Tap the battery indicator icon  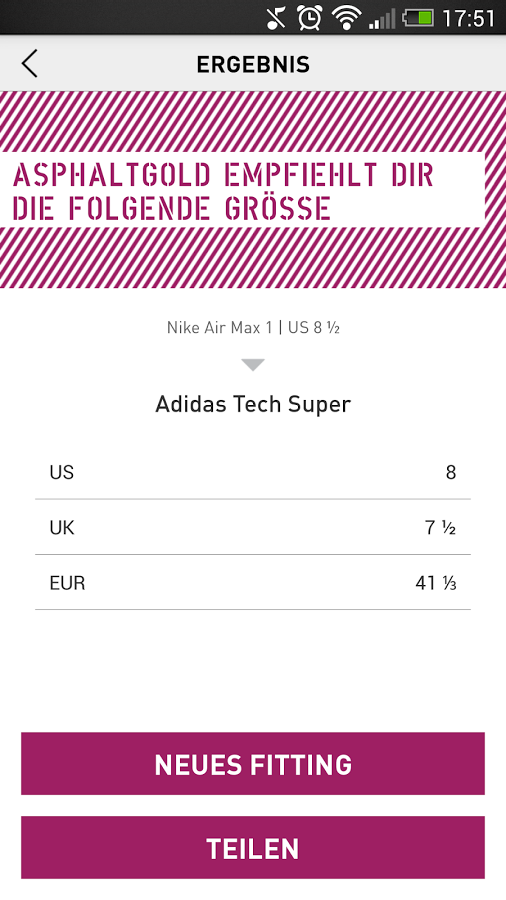tap(418, 18)
